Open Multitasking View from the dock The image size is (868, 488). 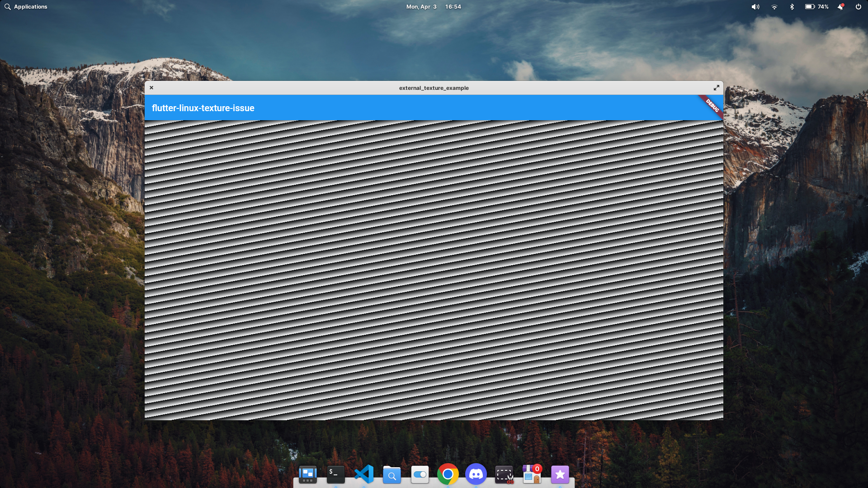point(308,474)
